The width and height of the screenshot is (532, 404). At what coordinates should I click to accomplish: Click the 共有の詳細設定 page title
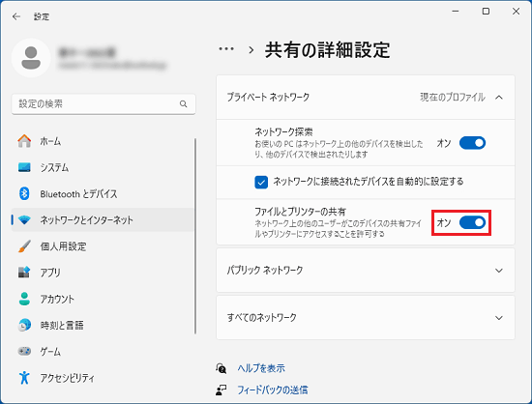327,50
